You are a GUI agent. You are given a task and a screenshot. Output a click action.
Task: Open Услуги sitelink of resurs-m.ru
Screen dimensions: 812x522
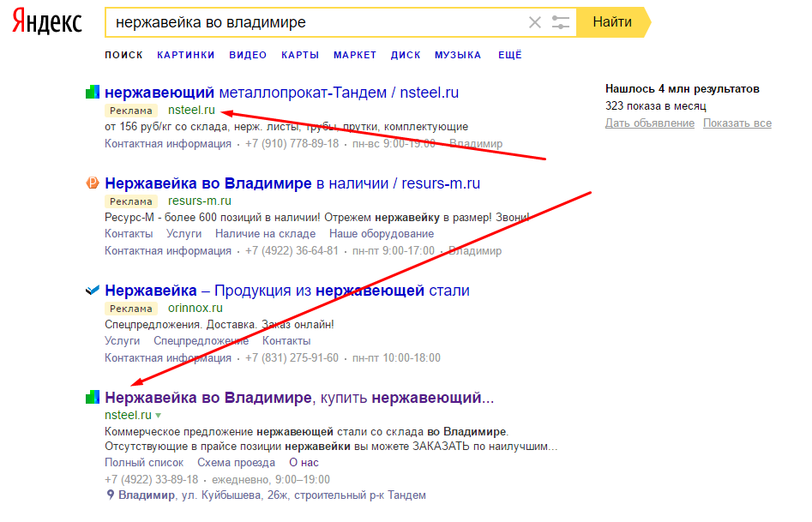point(183,234)
